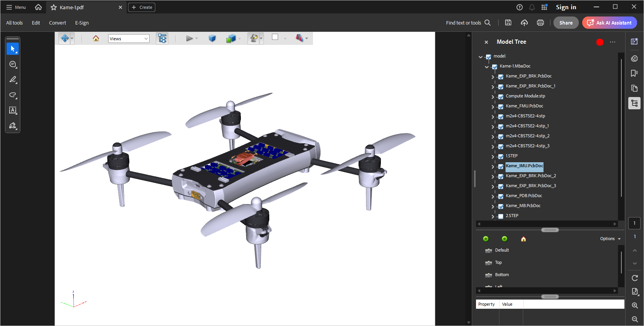Screen dimensions: 644x326
Task: Click the play animation button
Action: tap(189, 38)
